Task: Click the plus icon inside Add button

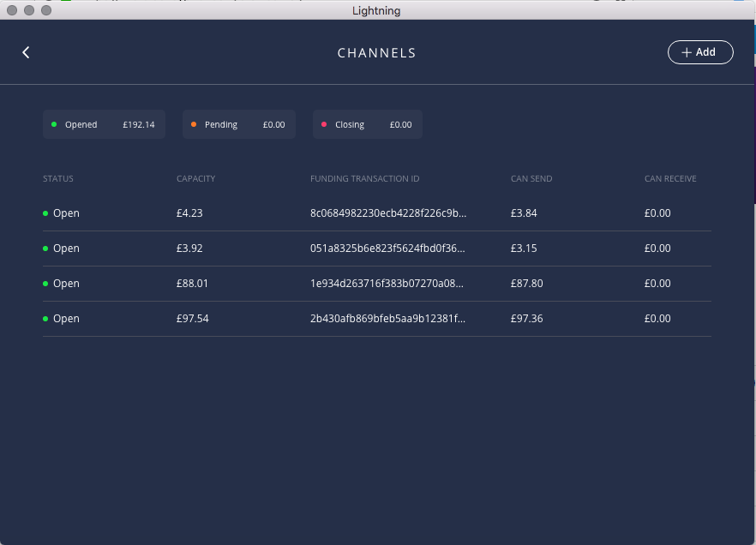Action: tap(686, 52)
